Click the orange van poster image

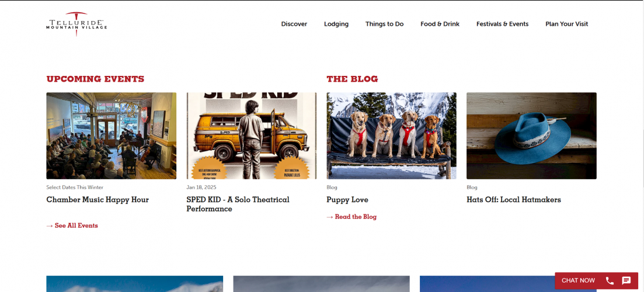click(252, 135)
